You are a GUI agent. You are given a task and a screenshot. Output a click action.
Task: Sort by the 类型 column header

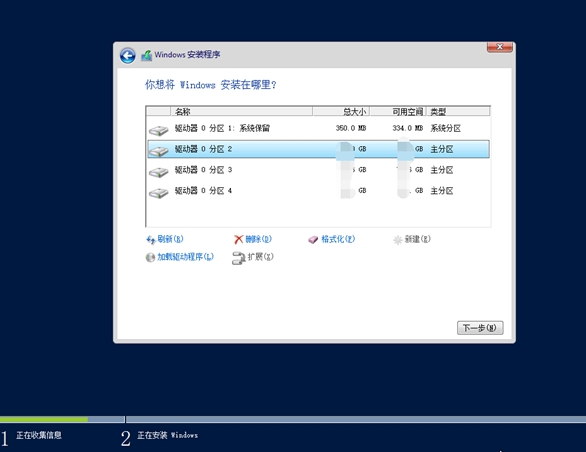458,111
